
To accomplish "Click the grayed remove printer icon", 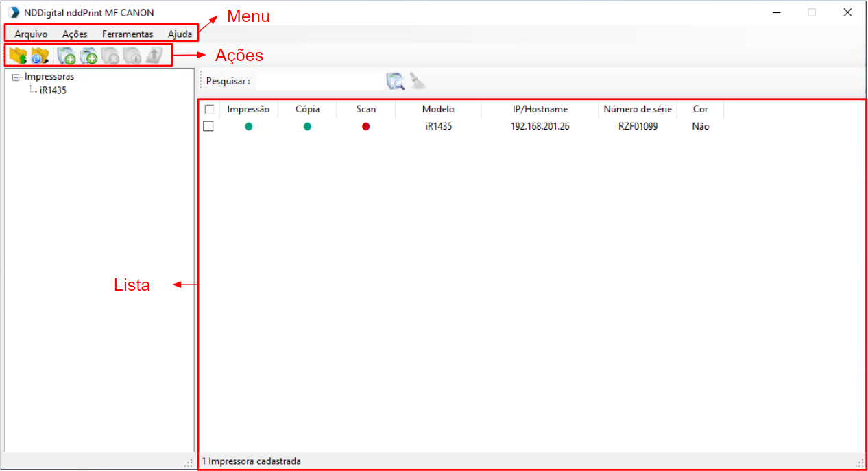I will click(110, 56).
